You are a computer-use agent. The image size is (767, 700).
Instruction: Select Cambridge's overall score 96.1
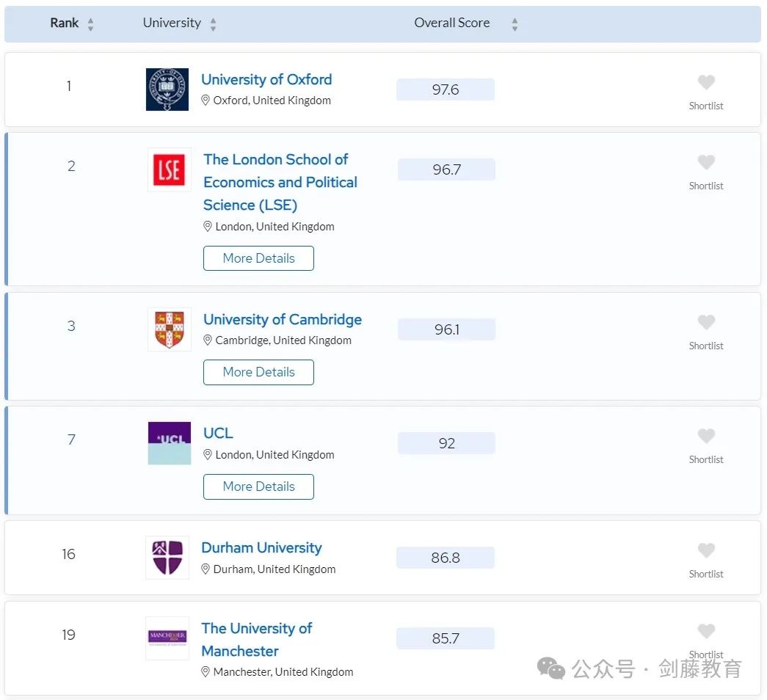pos(446,329)
